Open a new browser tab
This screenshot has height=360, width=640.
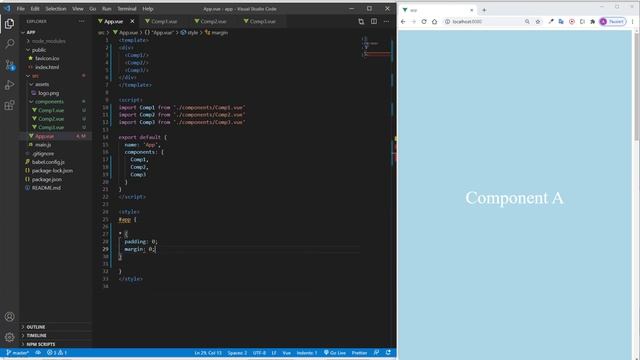pos(484,10)
